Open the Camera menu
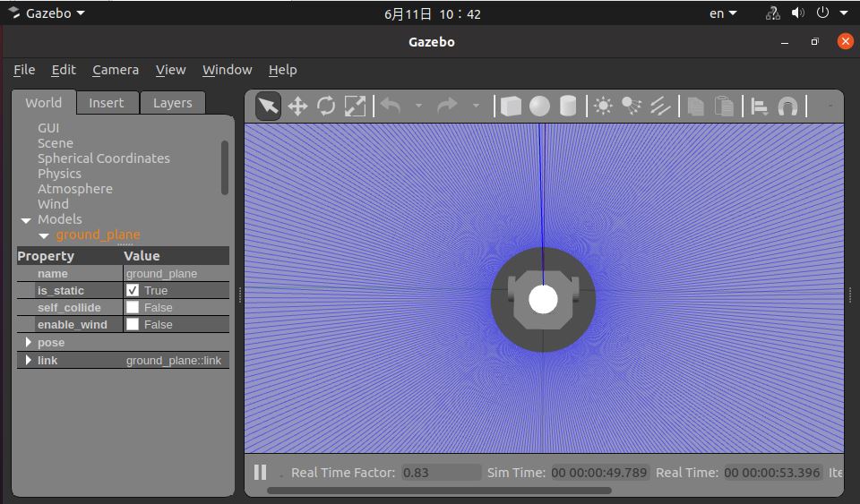The image size is (860, 504). pos(116,70)
